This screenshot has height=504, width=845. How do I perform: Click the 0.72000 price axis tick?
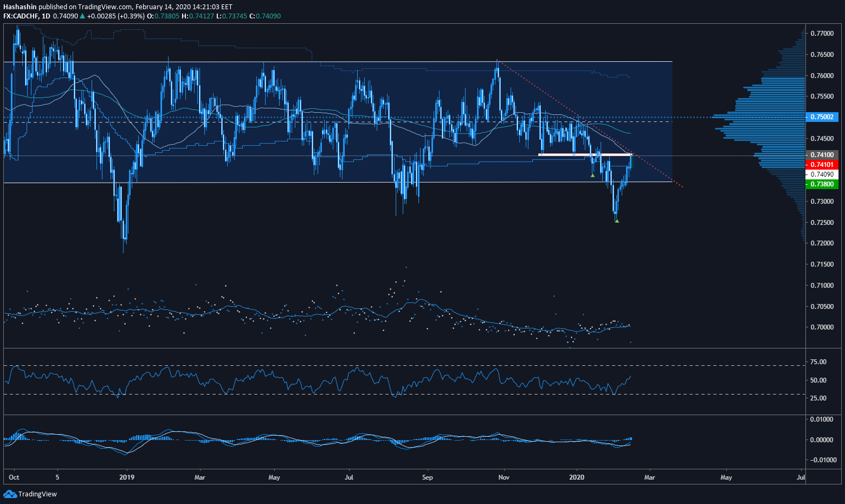(x=822, y=243)
